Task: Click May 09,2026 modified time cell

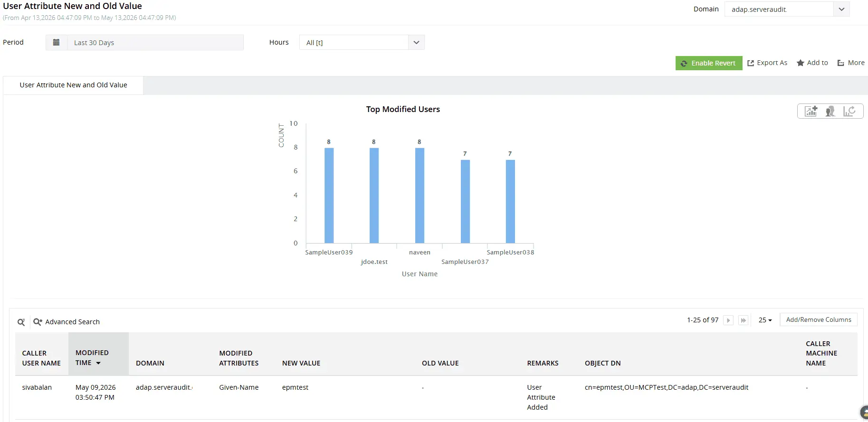Action: click(95, 392)
